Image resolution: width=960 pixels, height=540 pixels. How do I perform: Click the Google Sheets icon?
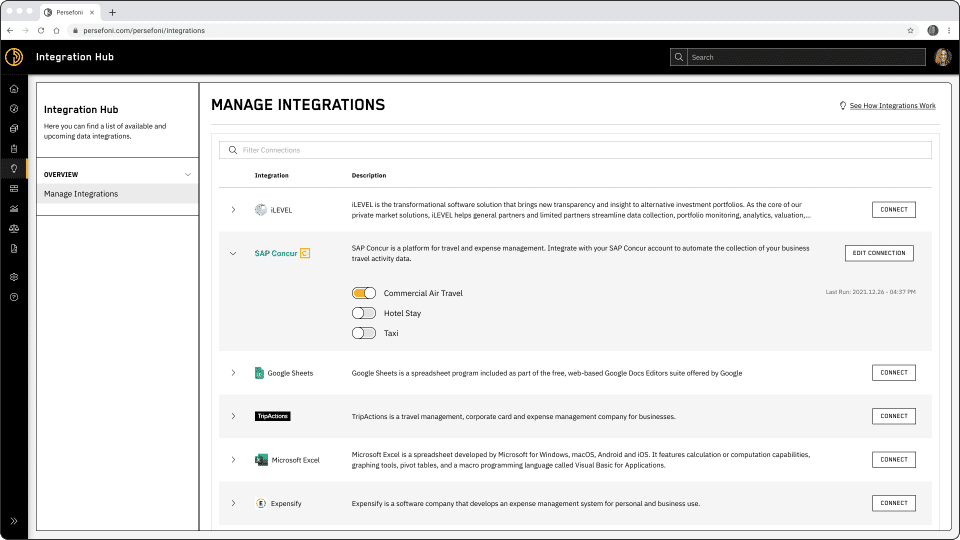[x=259, y=373]
